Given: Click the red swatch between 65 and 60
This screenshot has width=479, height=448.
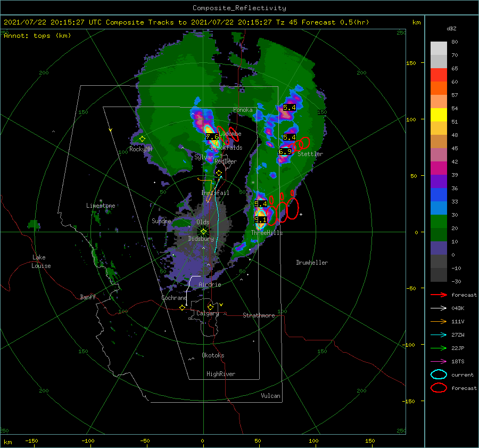Looking at the screenshot, I should coord(439,75).
